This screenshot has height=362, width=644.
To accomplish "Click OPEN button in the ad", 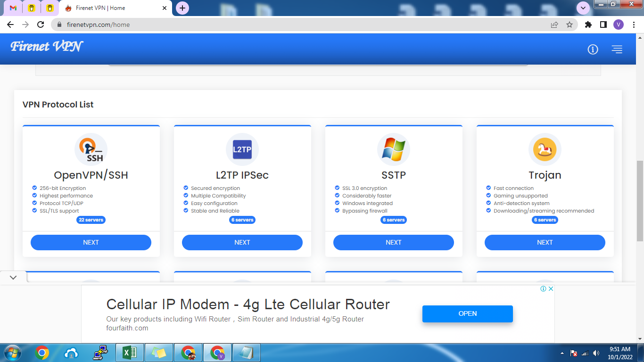I will pos(468,313).
